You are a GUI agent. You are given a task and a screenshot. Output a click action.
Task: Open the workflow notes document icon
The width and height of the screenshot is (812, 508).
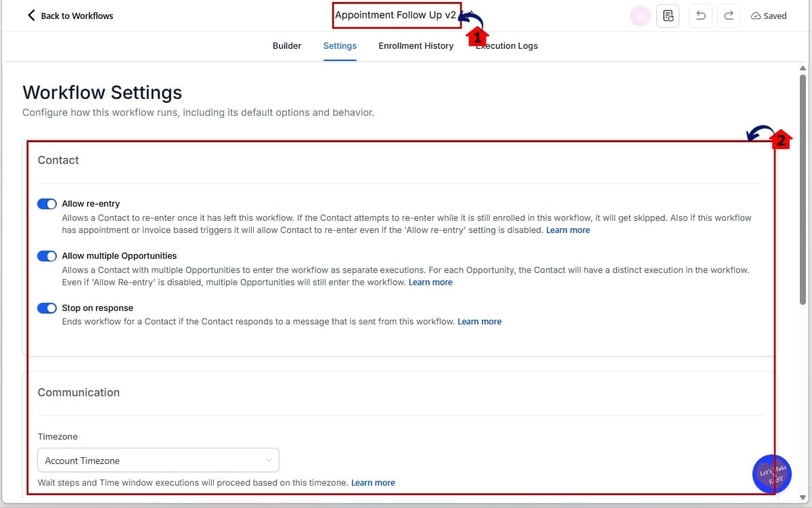pyautogui.click(x=668, y=16)
